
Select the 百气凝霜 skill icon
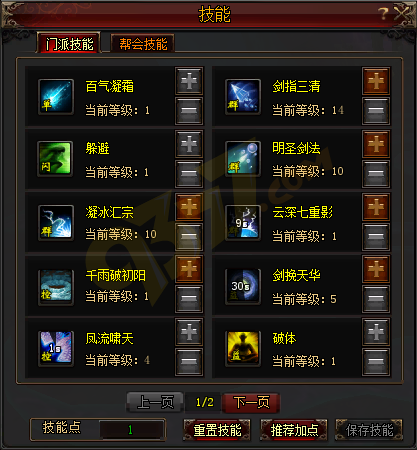coord(56,97)
